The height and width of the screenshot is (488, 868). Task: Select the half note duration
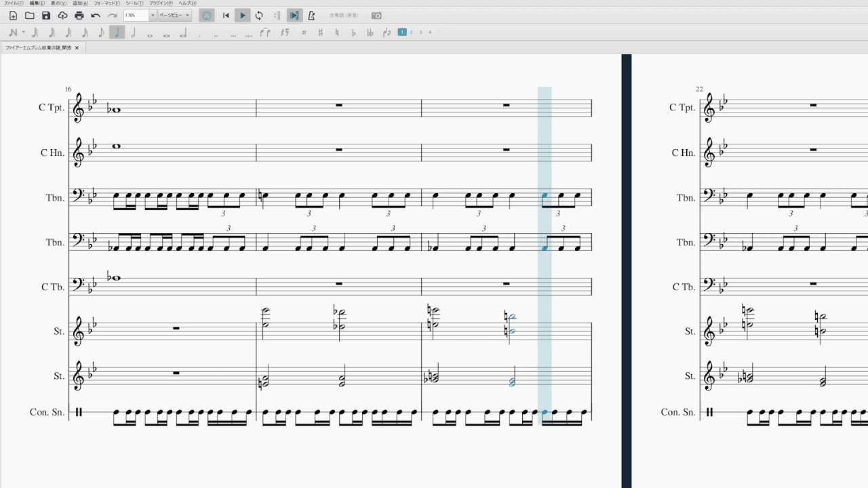pos(134,33)
